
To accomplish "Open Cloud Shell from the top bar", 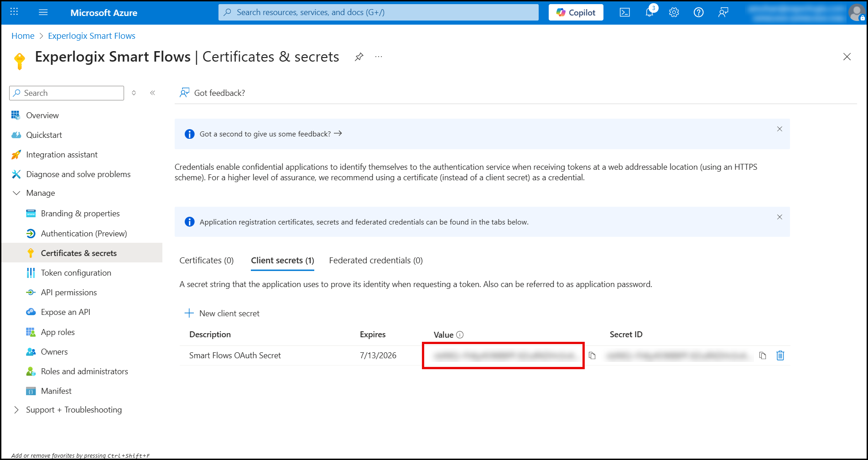I will point(625,12).
